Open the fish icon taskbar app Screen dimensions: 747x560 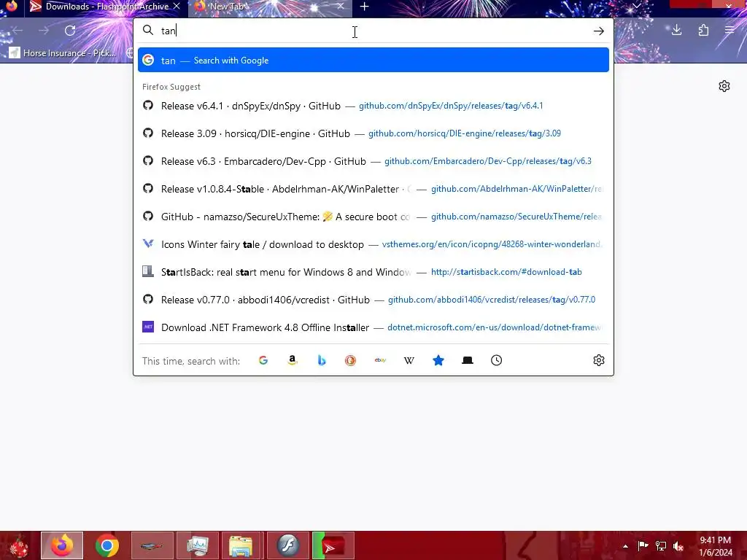click(x=152, y=545)
